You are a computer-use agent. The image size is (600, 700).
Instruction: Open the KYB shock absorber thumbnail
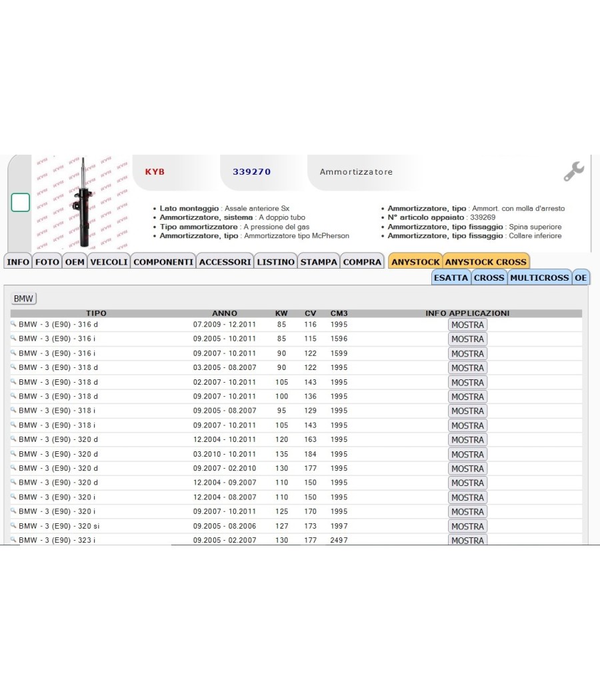[x=82, y=202]
